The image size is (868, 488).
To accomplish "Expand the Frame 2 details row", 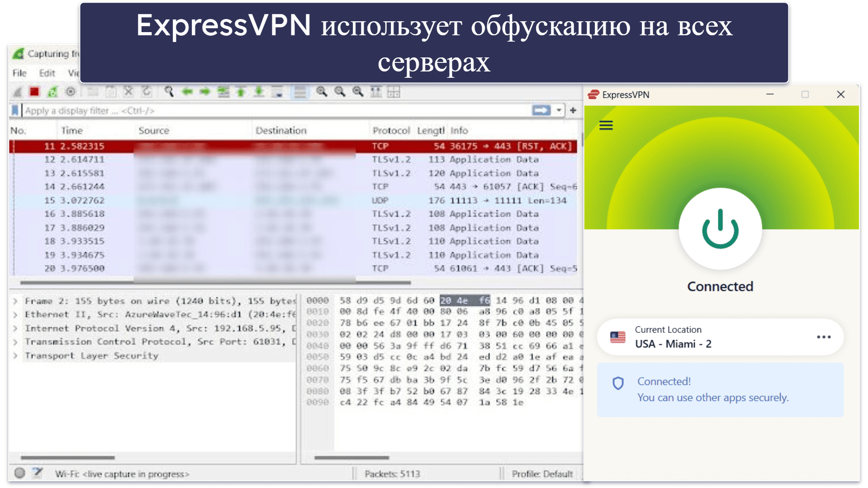I will pos(15,301).
